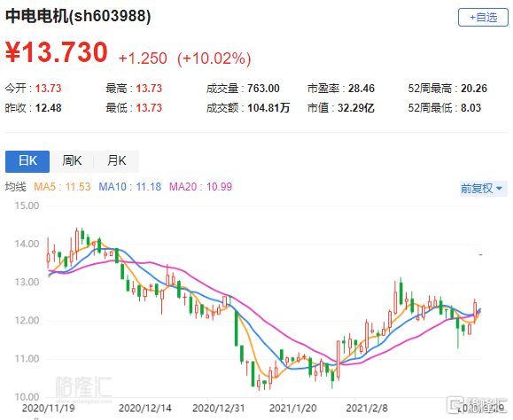Click the 2020/12/31 date axis label

pyautogui.click(x=219, y=408)
